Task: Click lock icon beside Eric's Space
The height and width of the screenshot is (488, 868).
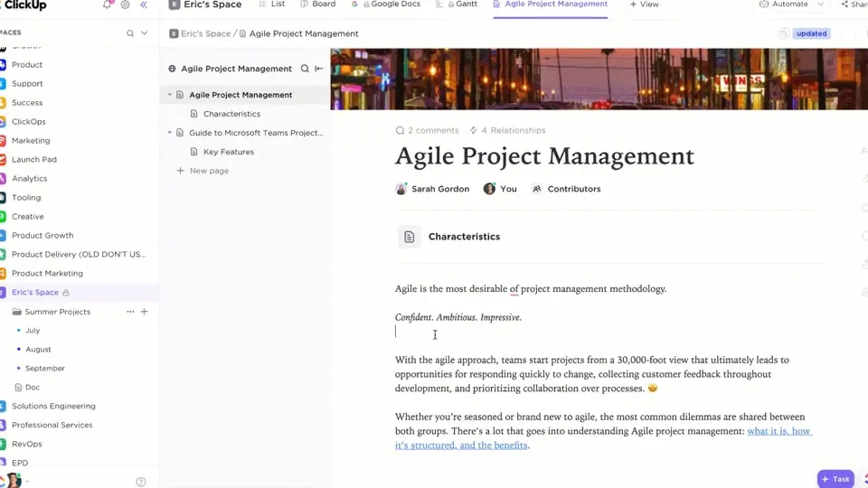Action: click(66, 293)
